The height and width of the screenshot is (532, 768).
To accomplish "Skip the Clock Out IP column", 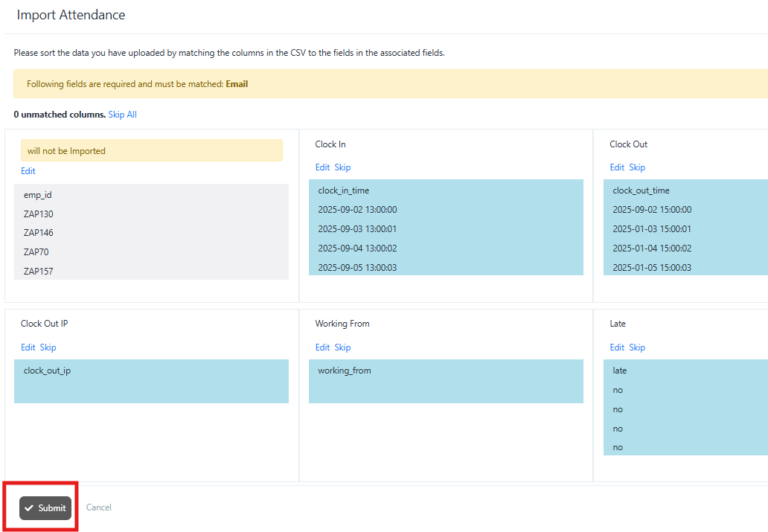I will (48, 347).
